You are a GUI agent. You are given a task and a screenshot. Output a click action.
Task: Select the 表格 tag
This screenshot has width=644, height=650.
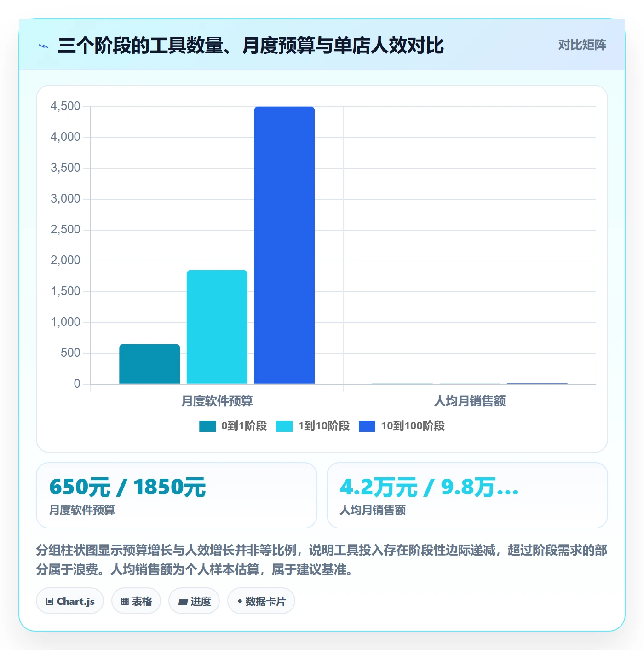136,601
